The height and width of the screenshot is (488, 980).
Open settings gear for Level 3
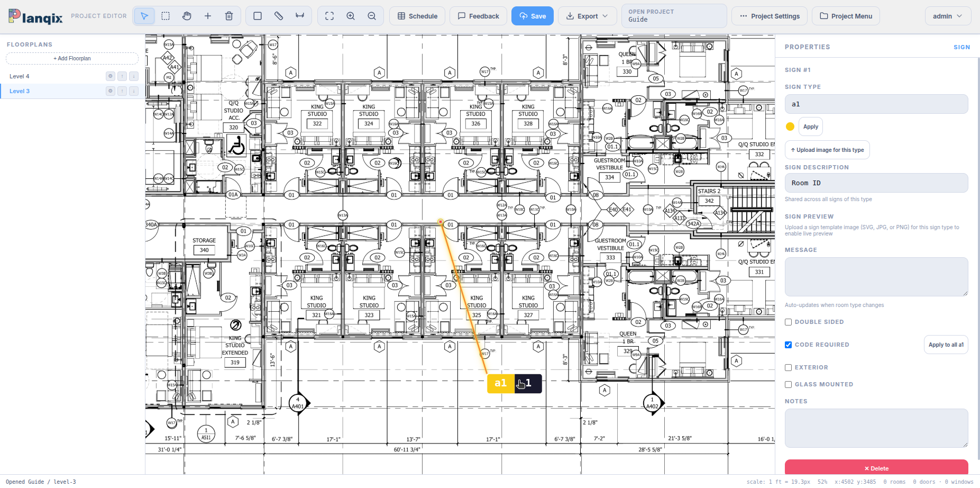point(111,91)
